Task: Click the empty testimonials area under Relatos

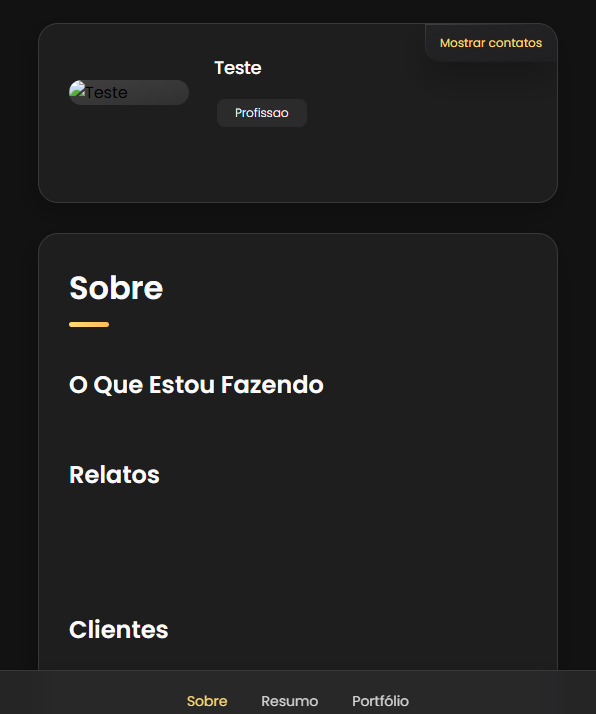Action: click(x=298, y=546)
